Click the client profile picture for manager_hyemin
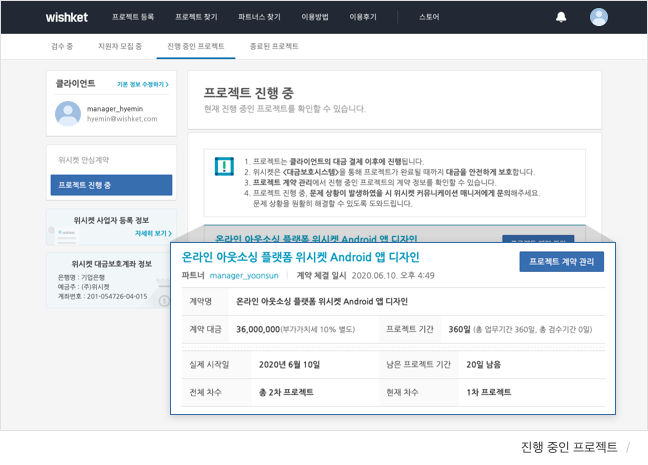The height and width of the screenshot is (465, 648). pos(67,114)
